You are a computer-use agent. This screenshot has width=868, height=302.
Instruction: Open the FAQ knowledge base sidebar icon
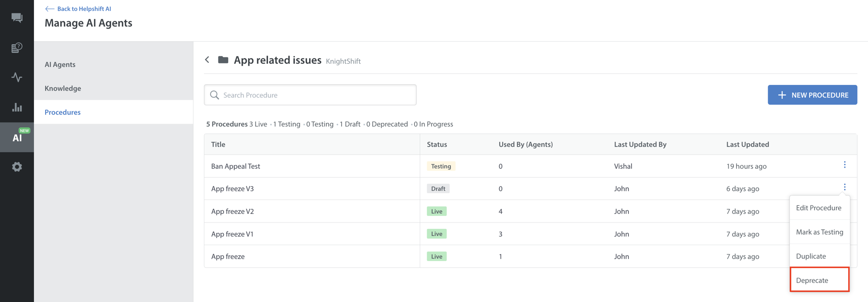pos(17,47)
